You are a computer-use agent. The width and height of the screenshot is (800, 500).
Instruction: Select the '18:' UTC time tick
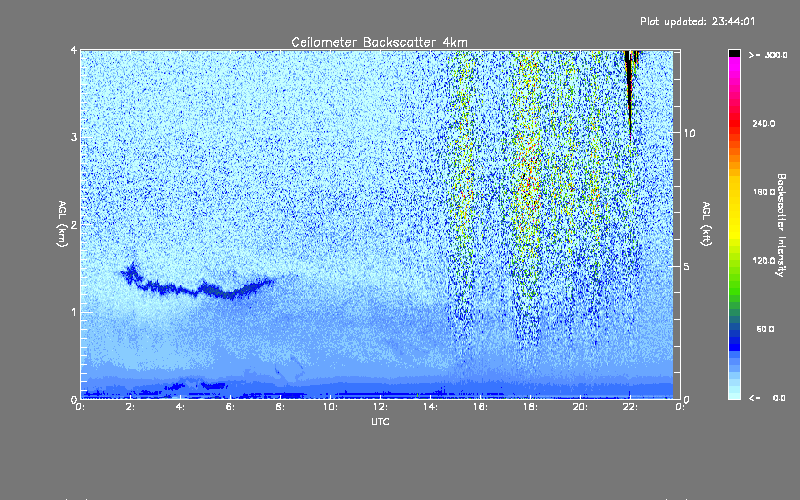(531, 407)
